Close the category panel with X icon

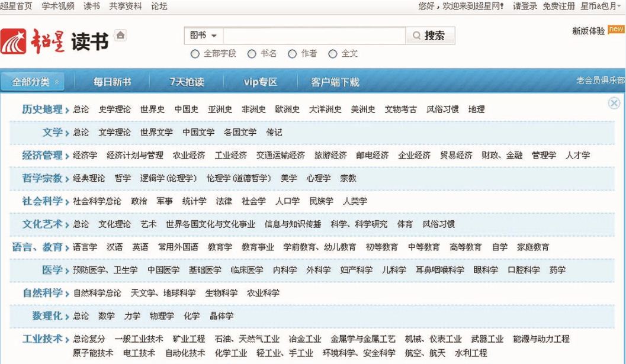point(614,103)
